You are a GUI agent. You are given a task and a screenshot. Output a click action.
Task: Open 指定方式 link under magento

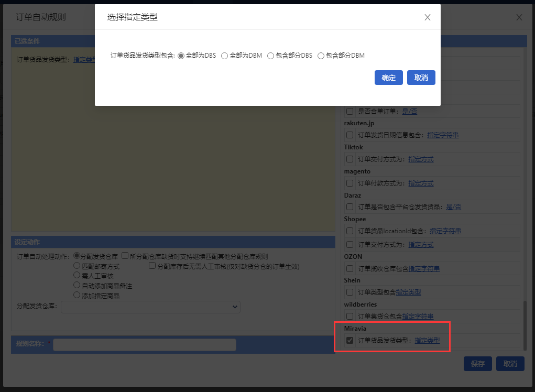[x=421, y=183]
